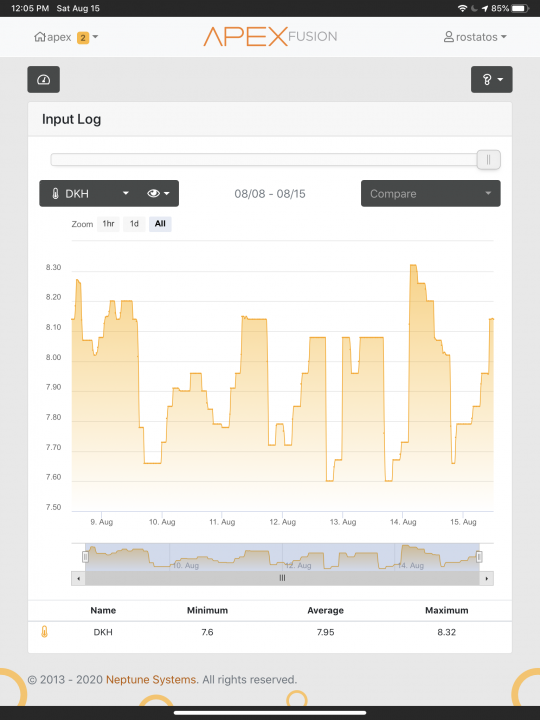Click the rostatos user profile icon
540x720 pixels.
[449, 37]
